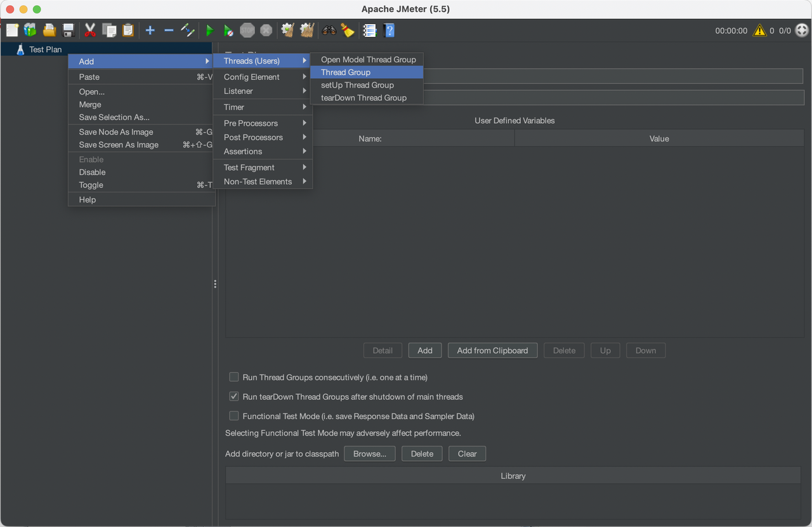Viewport: 812px width, 527px height.
Task: Open the Templates icon in toolbar
Action: click(x=30, y=30)
